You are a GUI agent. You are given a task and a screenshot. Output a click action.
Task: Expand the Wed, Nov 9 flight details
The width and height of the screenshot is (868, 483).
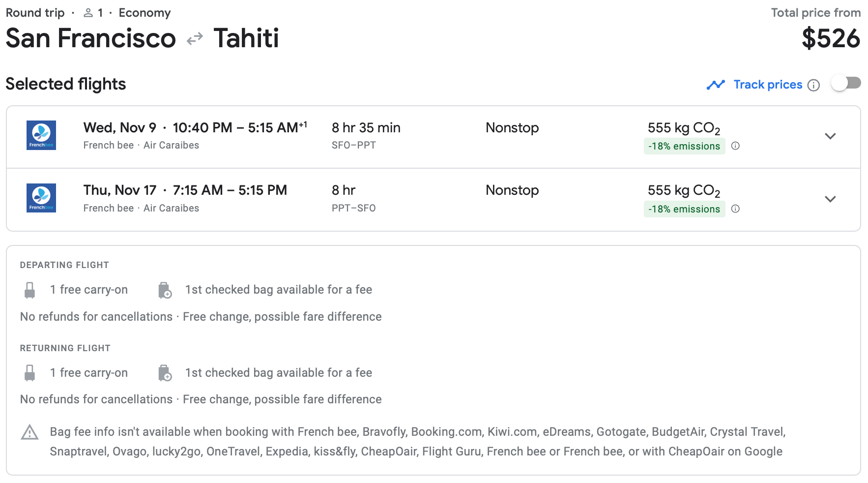[x=830, y=136]
